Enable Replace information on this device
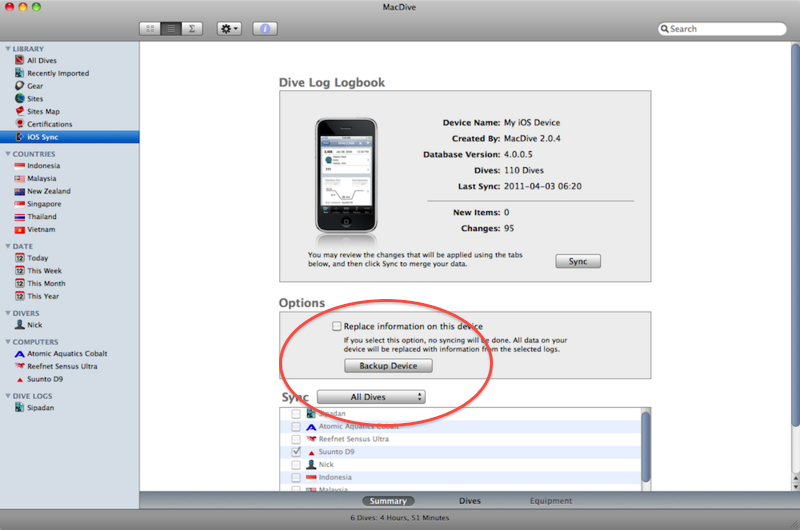800x530 pixels. [337, 326]
